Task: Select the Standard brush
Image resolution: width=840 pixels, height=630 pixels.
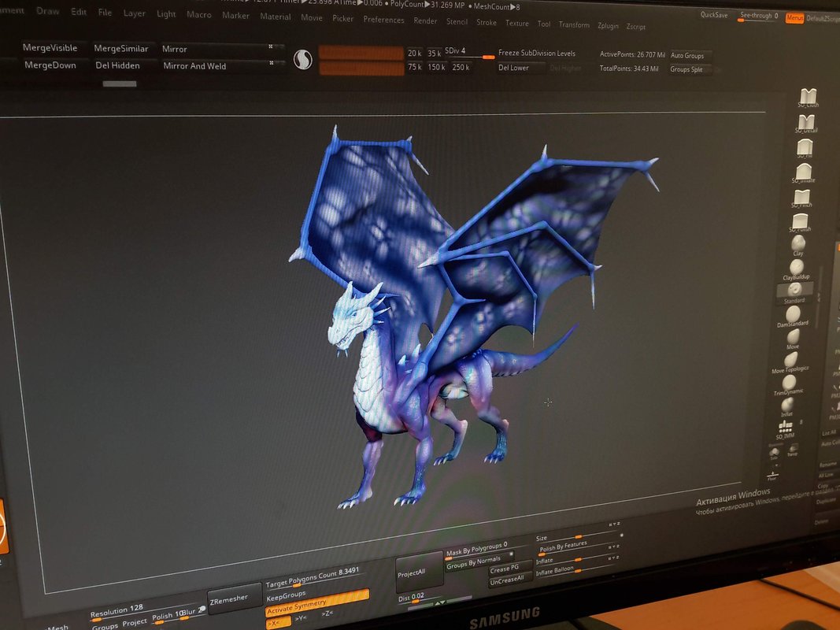Action: (x=794, y=292)
